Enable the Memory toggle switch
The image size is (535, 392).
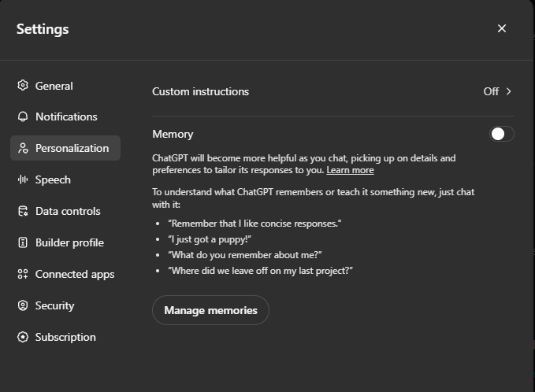(x=501, y=134)
